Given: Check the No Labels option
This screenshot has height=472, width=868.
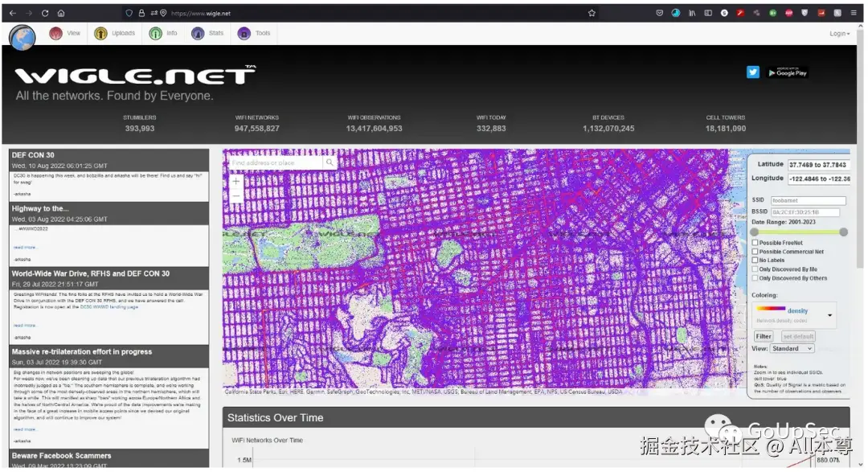Looking at the screenshot, I should [x=755, y=260].
